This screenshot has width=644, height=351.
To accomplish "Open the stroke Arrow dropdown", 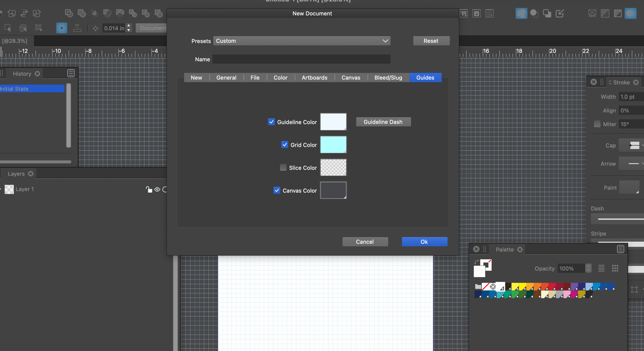I will [x=634, y=164].
